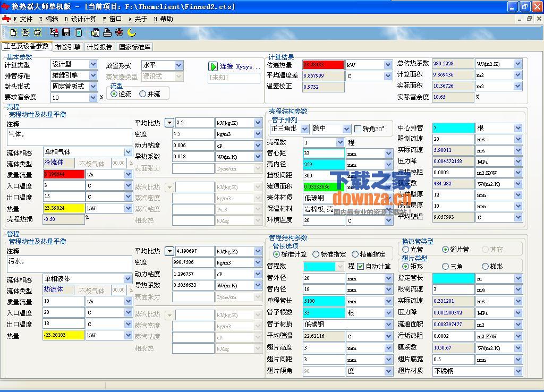Expand the shell-side 平均比热 arrow button
This screenshot has width=544, height=392.
(x=169, y=123)
